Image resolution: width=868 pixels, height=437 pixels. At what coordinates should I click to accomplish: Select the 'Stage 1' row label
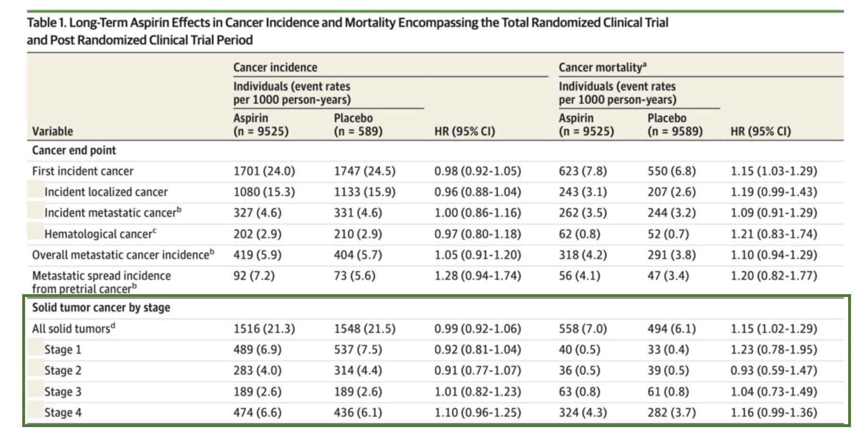click(x=63, y=350)
